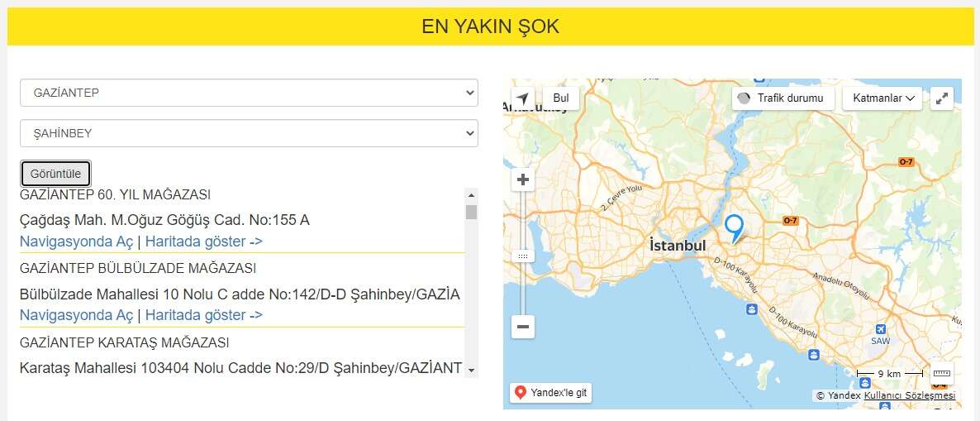980x421 pixels.
Task: Click the SAW airport icon on map
Action: (881, 330)
